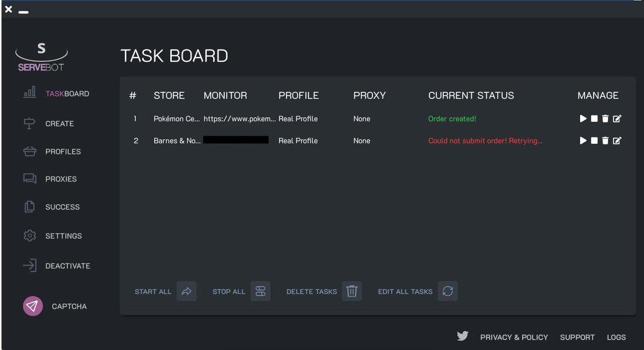Click the Deactivate exit icon
The width and height of the screenshot is (644, 350).
(x=30, y=265)
